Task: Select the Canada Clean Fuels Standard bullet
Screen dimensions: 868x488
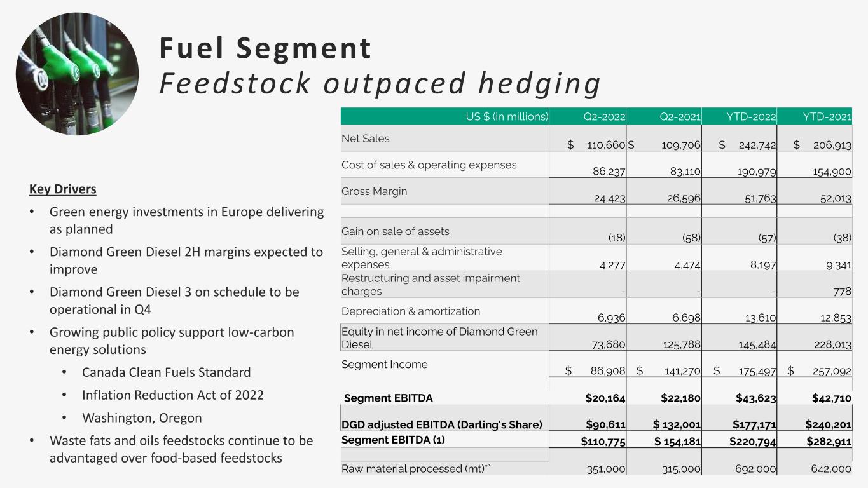Action: click(x=167, y=372)
